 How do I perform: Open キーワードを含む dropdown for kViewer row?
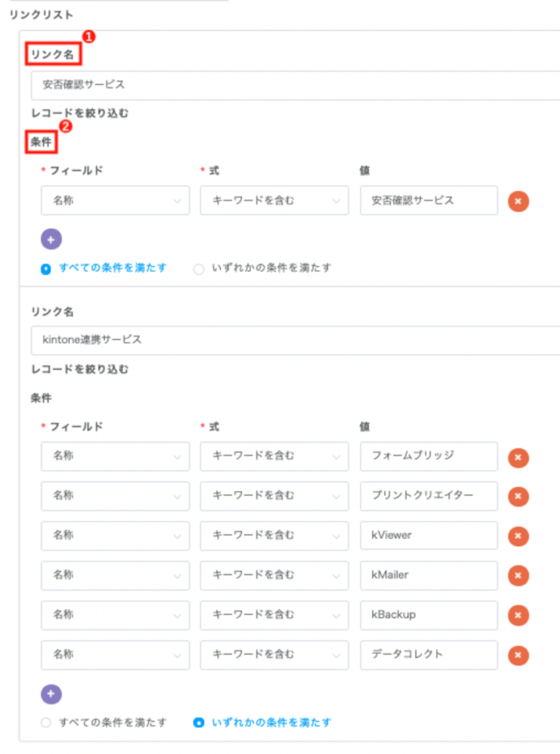(x=274, y=536)
